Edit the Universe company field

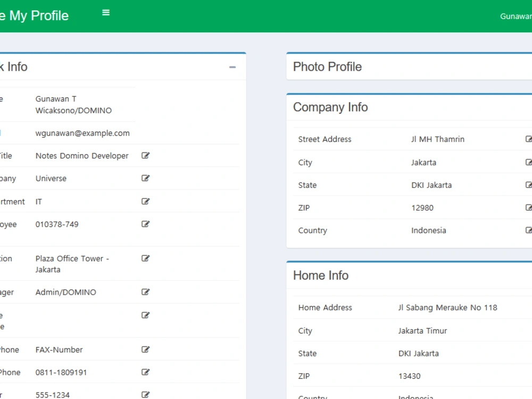pos(146,178)
